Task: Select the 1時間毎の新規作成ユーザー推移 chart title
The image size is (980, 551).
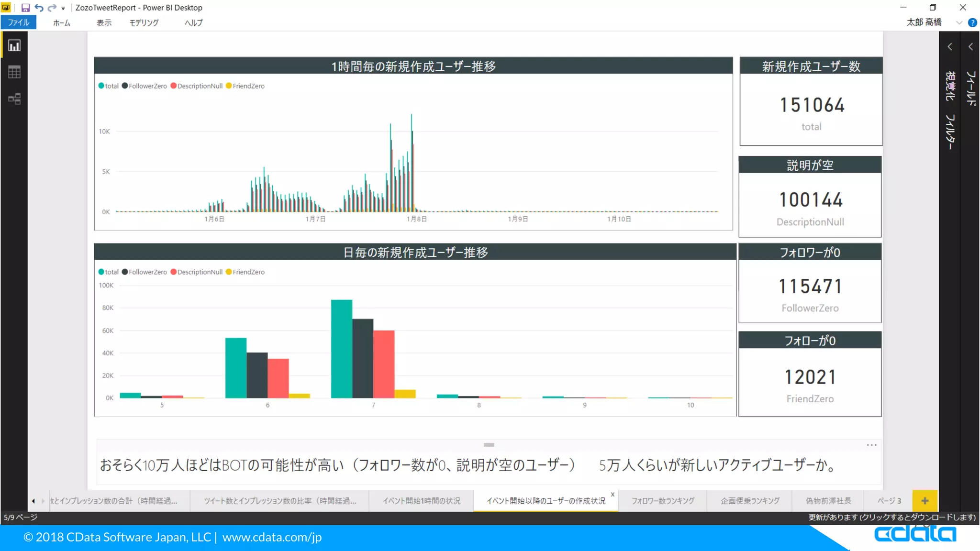Action: click(x=413, y=66)
